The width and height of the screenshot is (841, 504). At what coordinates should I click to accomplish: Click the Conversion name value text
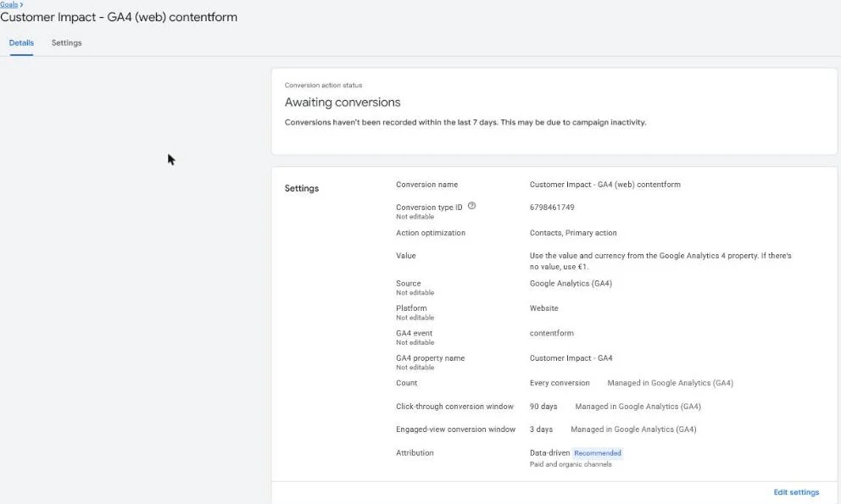click(x=605, y=185)
